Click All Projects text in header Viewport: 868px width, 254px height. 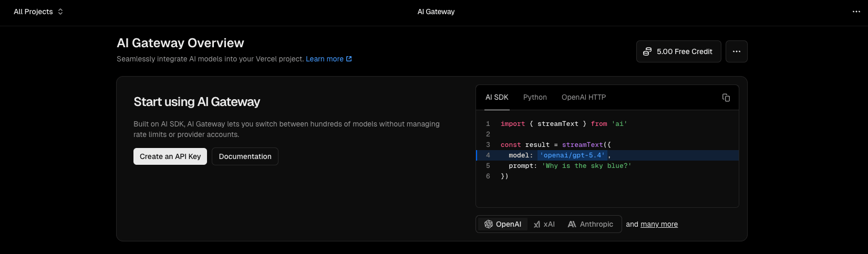[33, 12]
